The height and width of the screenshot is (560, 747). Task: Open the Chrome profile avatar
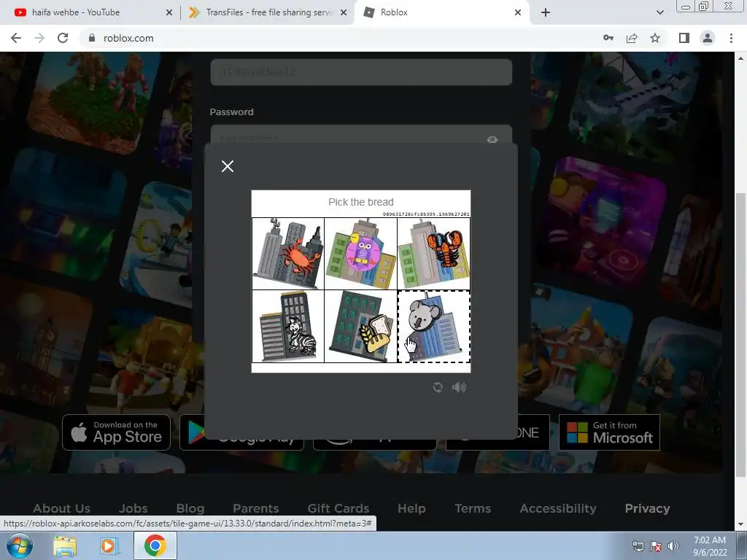708,38
